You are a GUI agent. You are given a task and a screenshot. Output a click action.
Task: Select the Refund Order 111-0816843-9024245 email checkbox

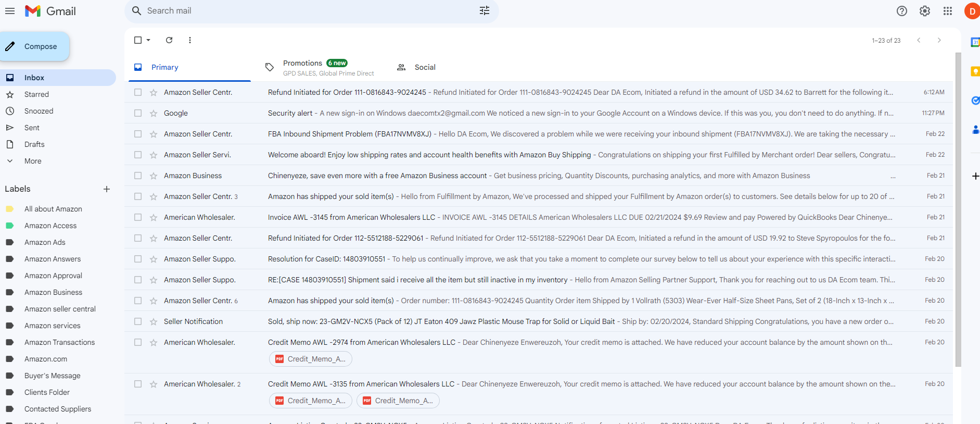[x=138, y=92]
